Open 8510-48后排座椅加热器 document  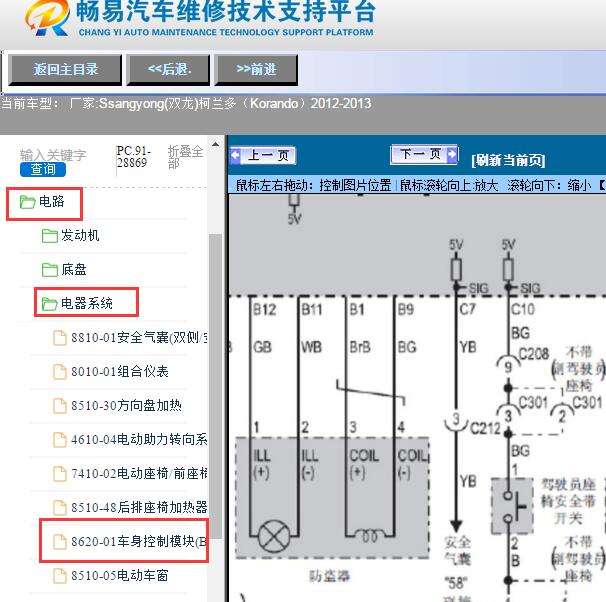(x=140, y=507)
